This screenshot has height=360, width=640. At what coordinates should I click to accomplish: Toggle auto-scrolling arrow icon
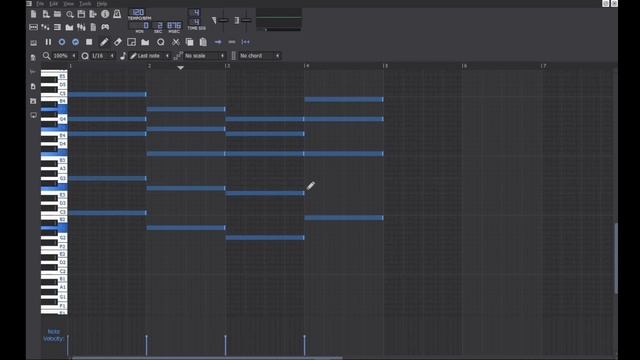point(218,42)
